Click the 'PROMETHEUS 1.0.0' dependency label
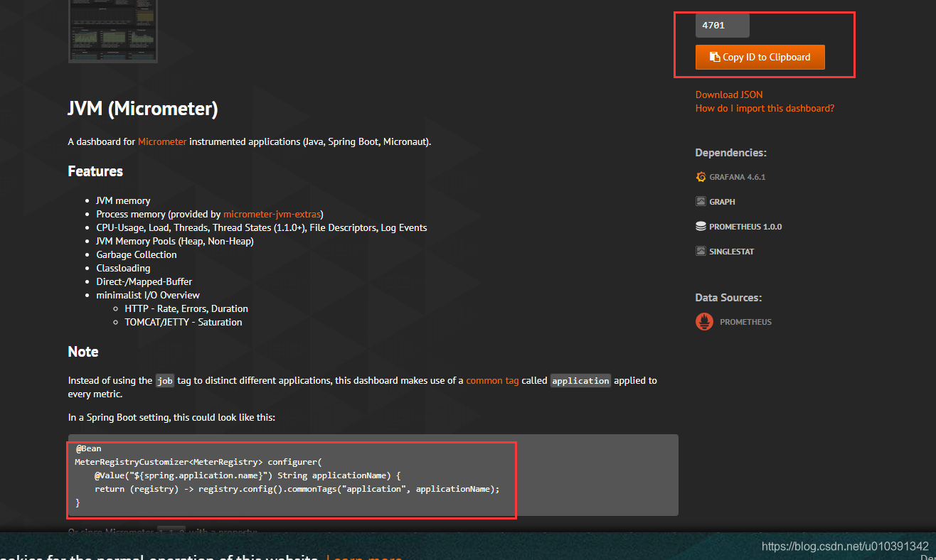Screen dimensions: 936x560 click(x=745, y=227)
